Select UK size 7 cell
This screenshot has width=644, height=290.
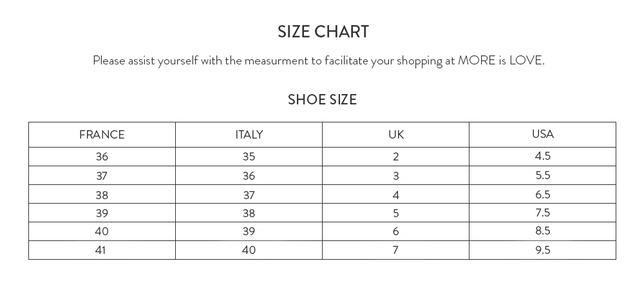click(x=396, y=250)
